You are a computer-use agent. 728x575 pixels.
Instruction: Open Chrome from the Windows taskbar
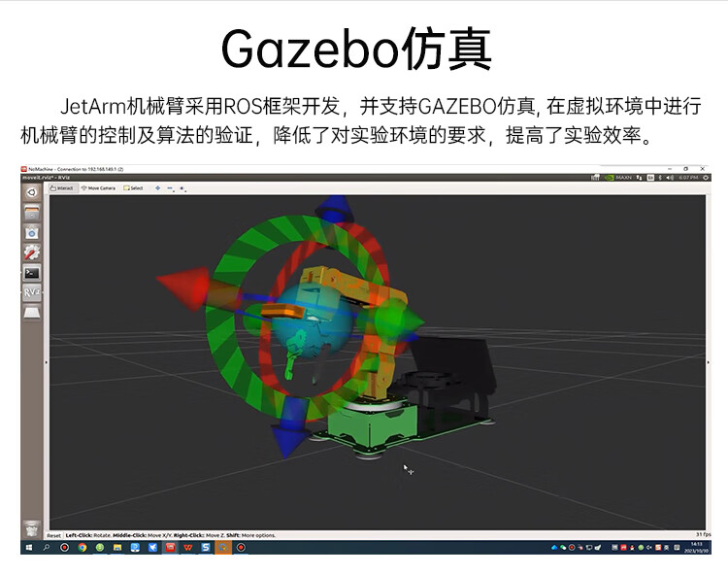(x=82, y=548)
